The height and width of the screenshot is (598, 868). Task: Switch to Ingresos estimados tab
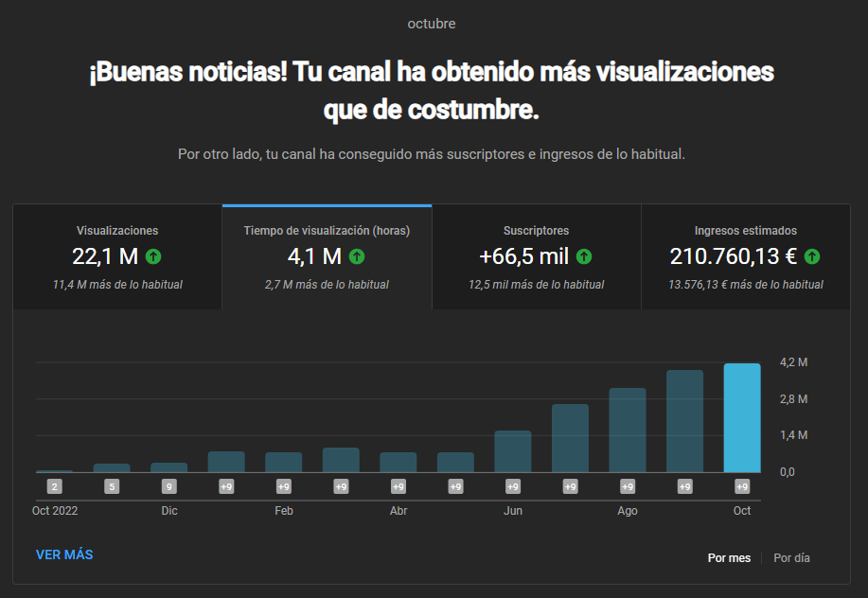pos(746,257)
